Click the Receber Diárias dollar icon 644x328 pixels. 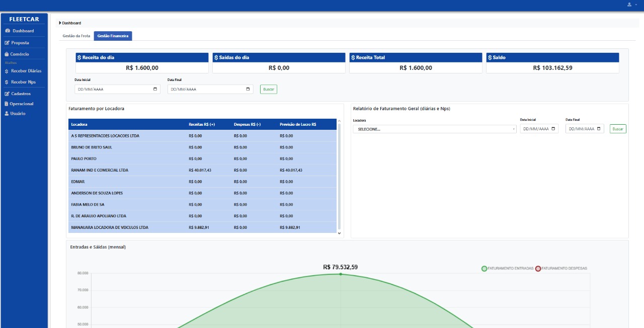coord(7,71)
